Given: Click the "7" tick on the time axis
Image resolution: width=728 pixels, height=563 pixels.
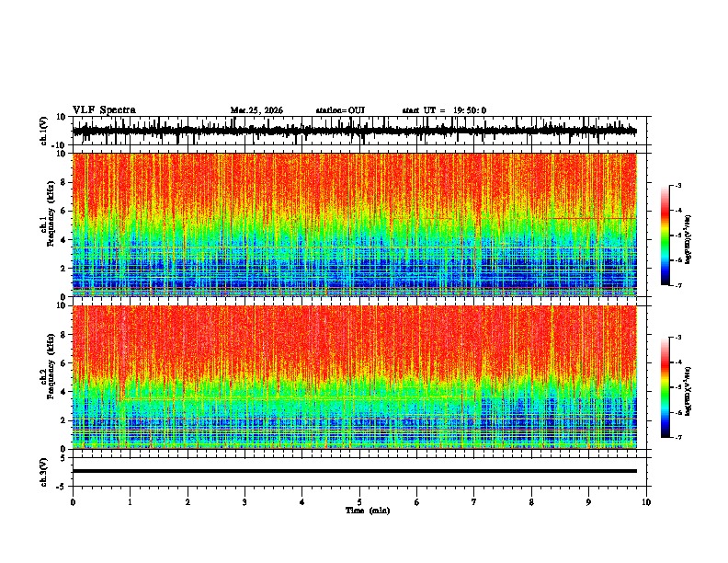Looking at the screenshot, I should (x=474, y=502).
